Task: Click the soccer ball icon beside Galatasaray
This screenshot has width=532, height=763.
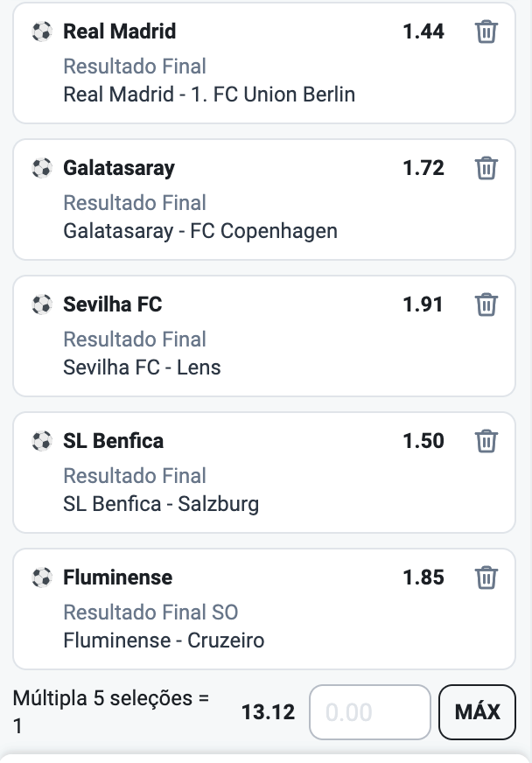Action: 42,168
